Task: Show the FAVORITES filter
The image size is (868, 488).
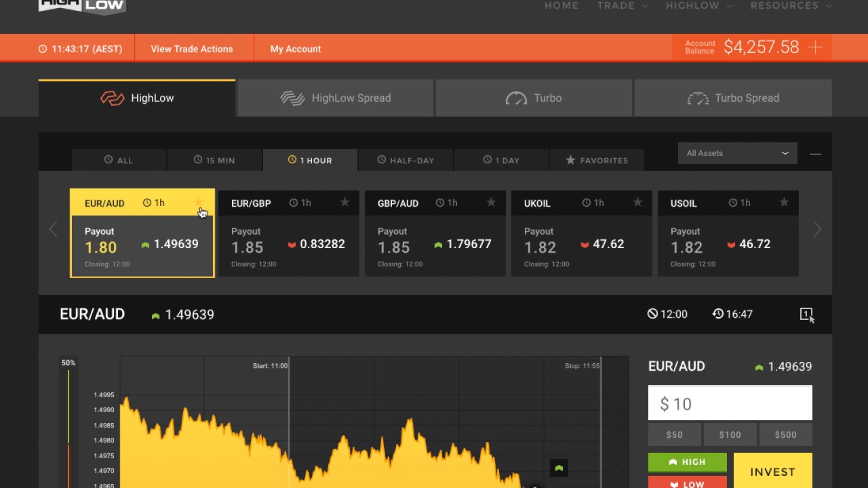Action: [597, 160]
